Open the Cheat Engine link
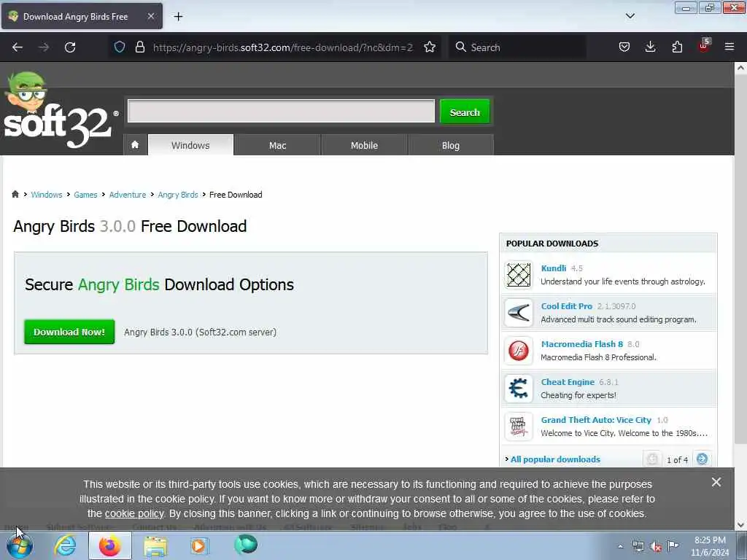This screenshot has height=560, width=747. tap(568, 382)
